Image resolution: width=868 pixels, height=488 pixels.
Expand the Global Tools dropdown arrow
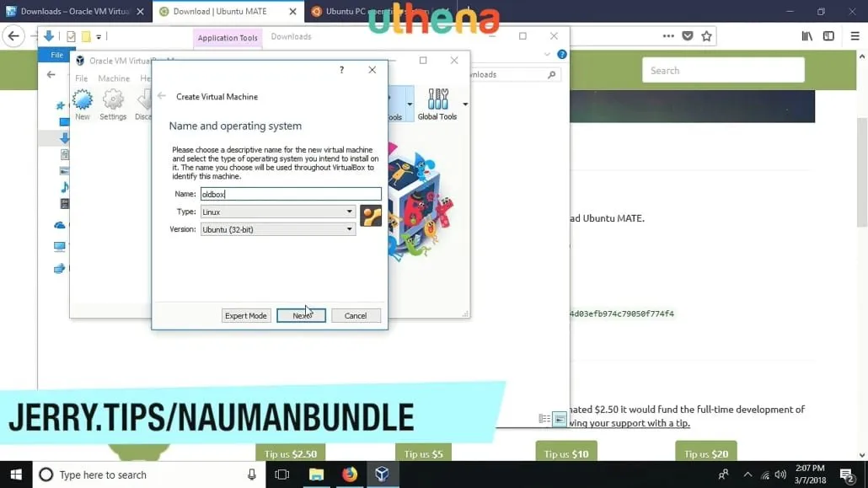pyautogui.click(x=465, y=105)
